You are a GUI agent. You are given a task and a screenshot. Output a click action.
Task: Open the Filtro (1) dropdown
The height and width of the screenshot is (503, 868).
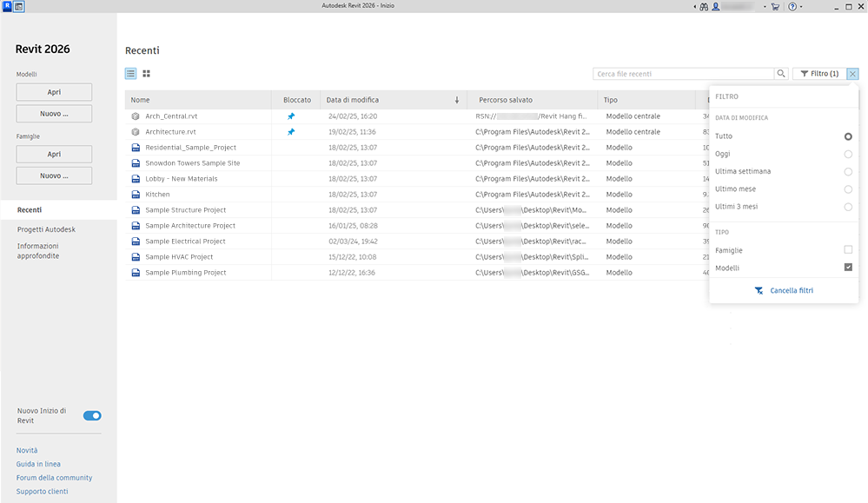coord(819,74)
